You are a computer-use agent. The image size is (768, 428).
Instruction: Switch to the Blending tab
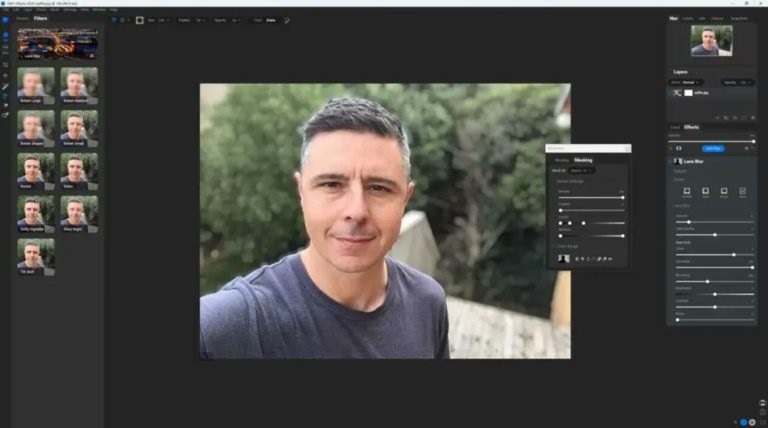pos(561,160)
